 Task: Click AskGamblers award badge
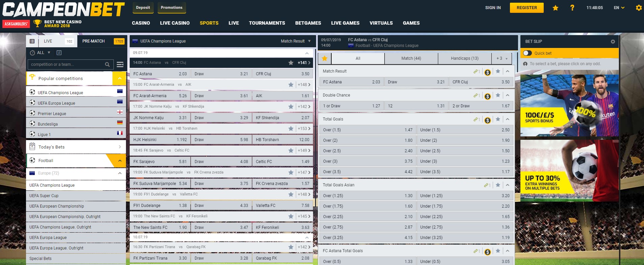point(16,24)
